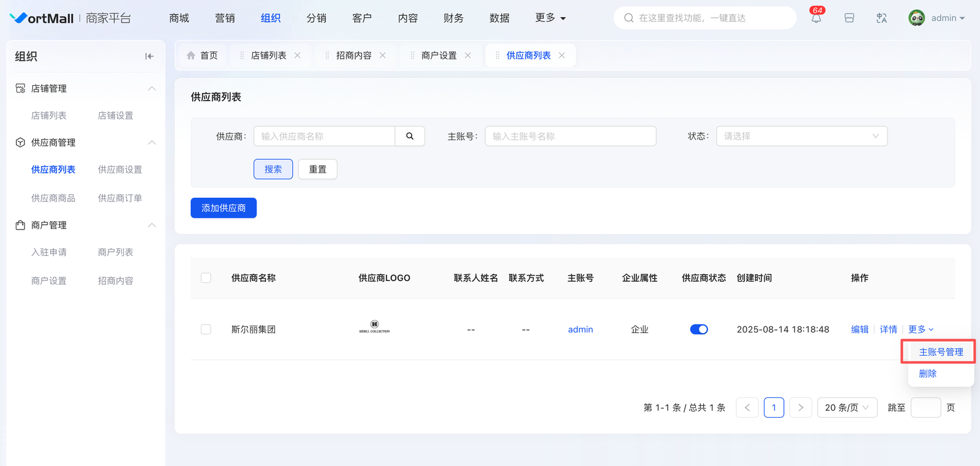Collapse the sidebar with the fold icon

(149, 56)
